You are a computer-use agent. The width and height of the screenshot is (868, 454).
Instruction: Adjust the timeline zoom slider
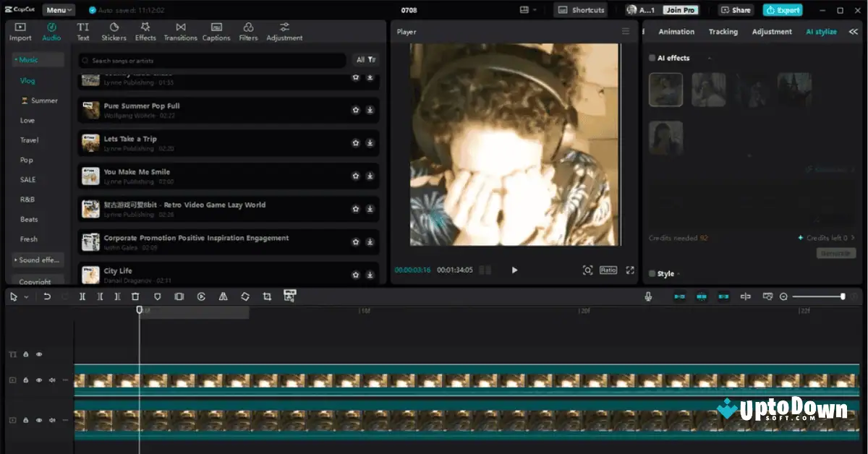pos(843,296)
